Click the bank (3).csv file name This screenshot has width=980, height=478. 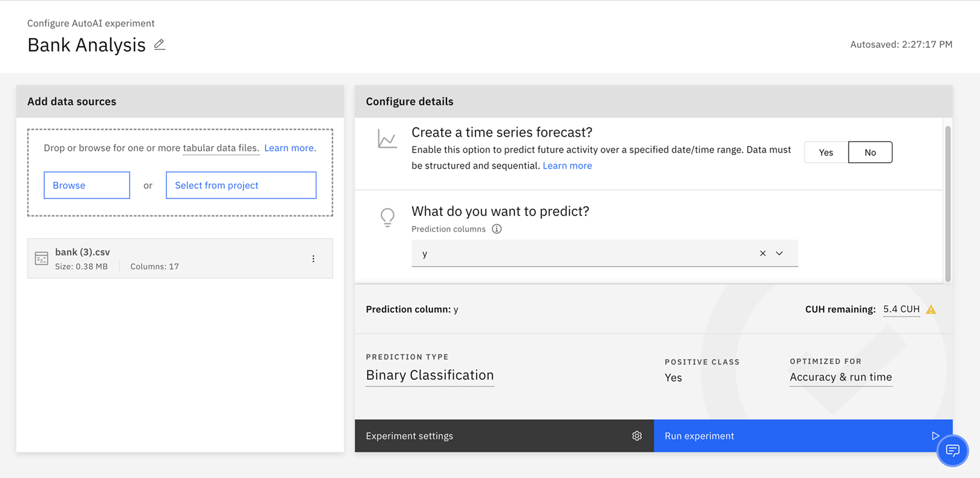click(82, 252)
